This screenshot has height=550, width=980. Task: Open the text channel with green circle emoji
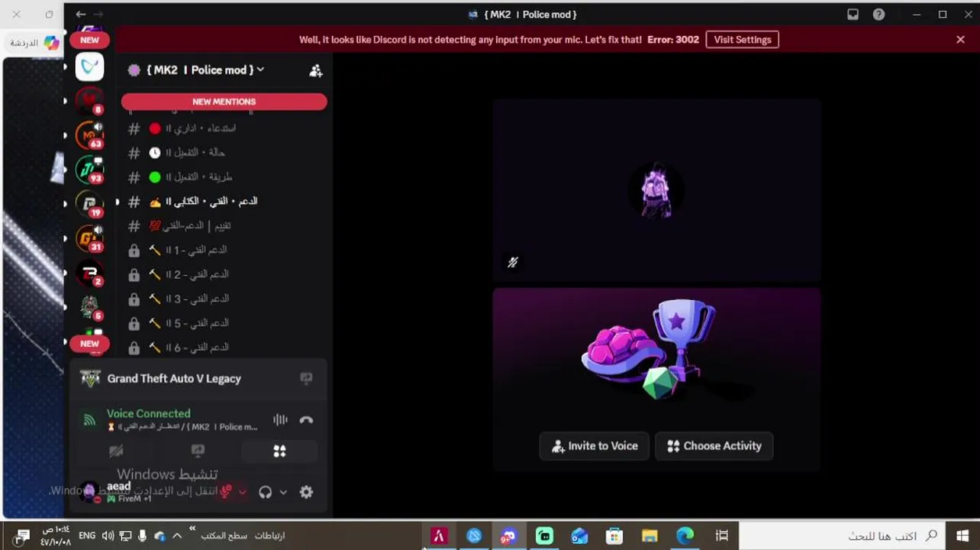[225, 176]
